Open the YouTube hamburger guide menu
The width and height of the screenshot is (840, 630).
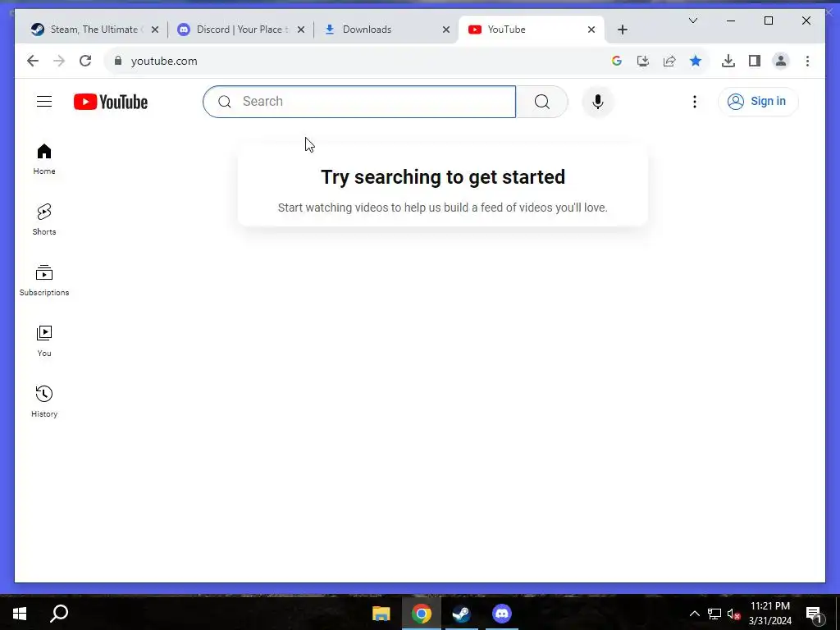pos(44,101)
